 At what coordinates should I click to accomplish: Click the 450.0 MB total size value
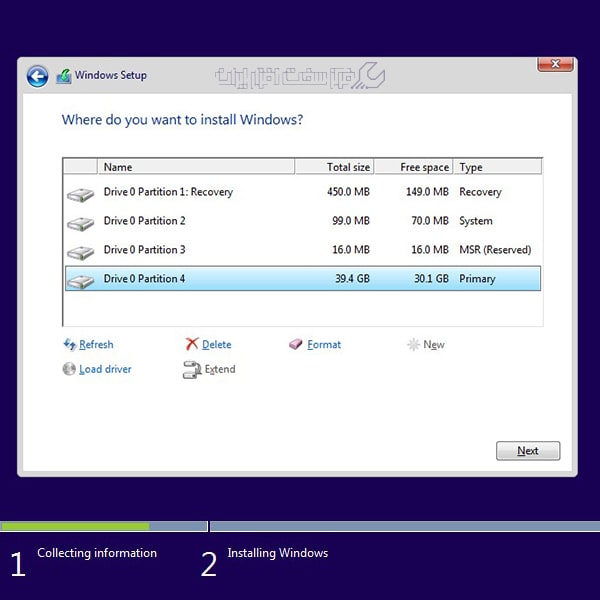[x=348, y=192]
